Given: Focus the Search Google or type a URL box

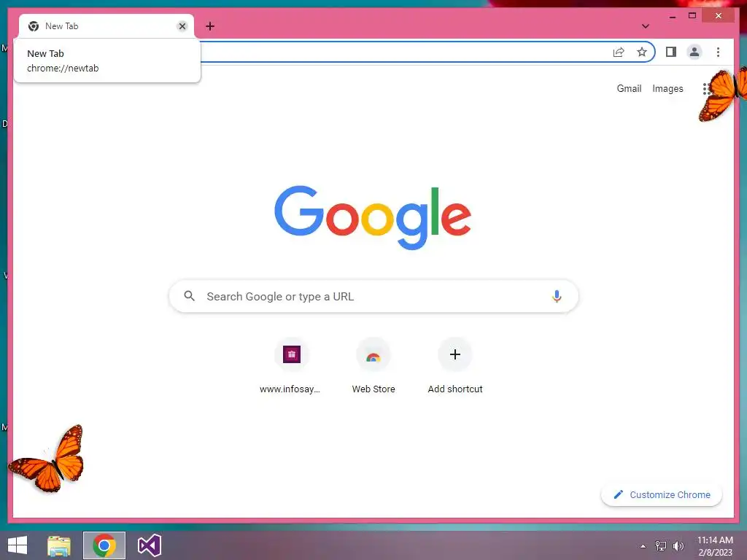Looking at the screenshot, I should 373,296.
